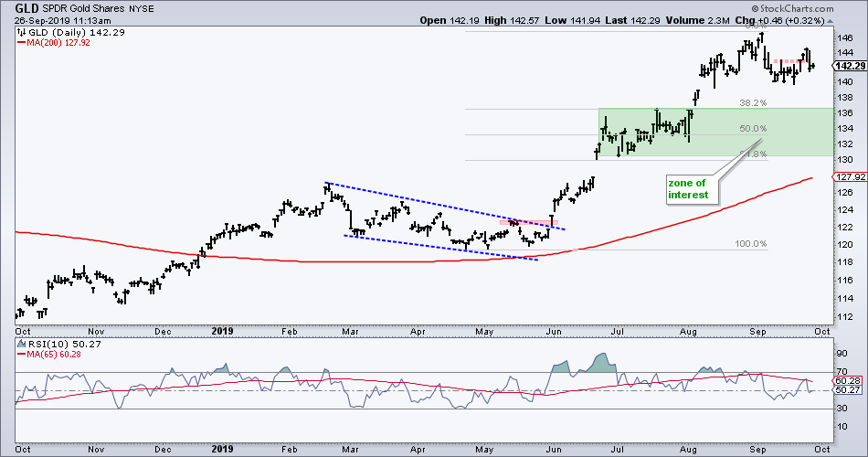The height and width of the screenshot is (457, 868).
Task: Click the Sep label under the RSI panel
Action: (x=757, y=450)
